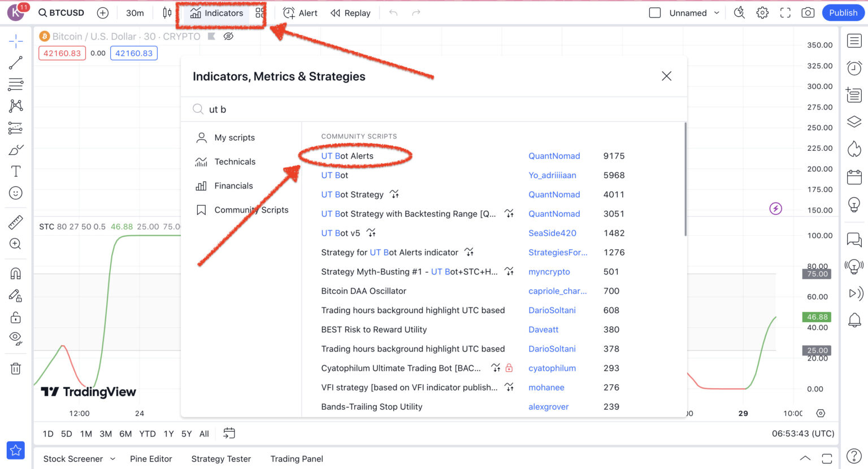Open the 30m timeframe selector
The width and height of the screenshot is (868, 469).
coord(134,13)
